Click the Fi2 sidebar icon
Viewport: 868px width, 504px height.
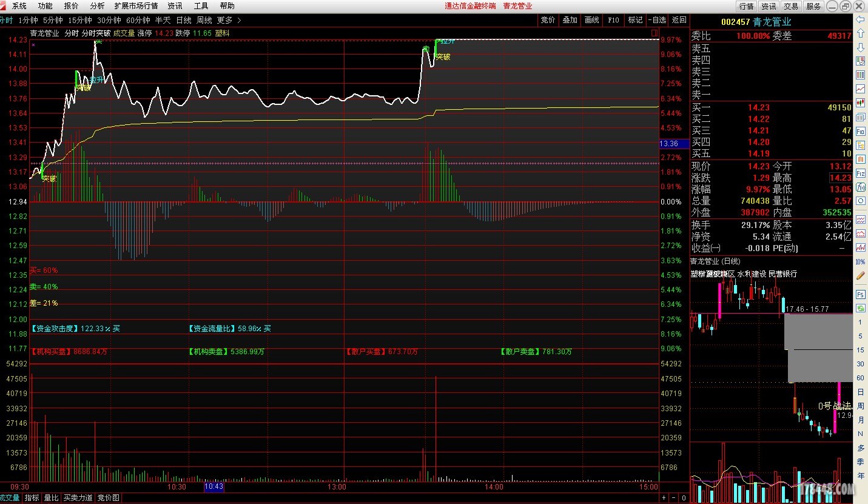(860, 173)
